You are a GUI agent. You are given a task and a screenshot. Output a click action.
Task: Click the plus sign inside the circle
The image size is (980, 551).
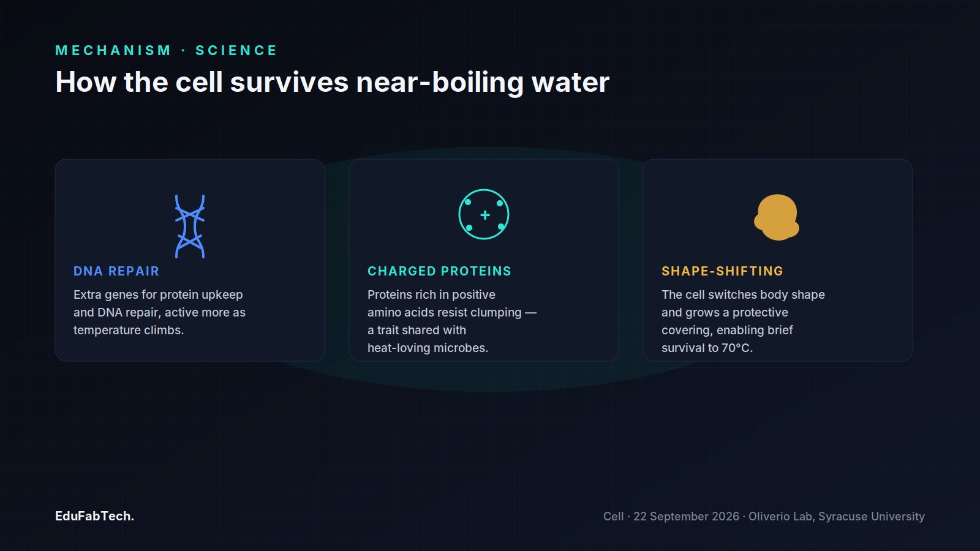tap(485, 215)
